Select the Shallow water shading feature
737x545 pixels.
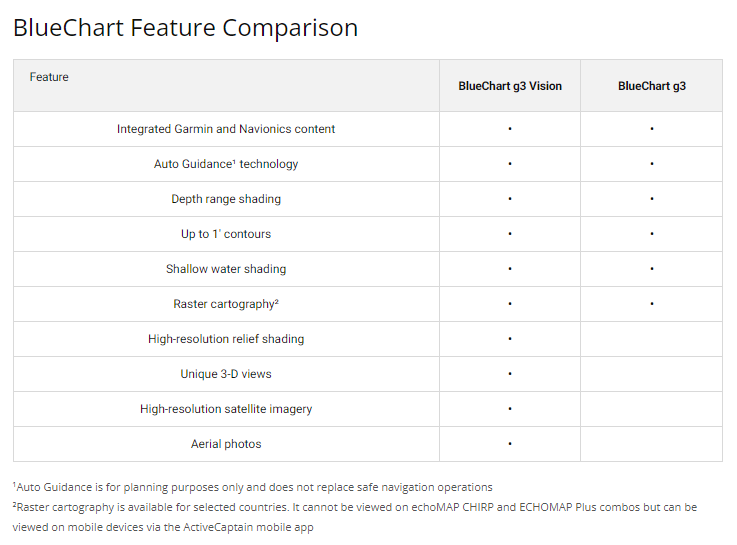point(226,269)
